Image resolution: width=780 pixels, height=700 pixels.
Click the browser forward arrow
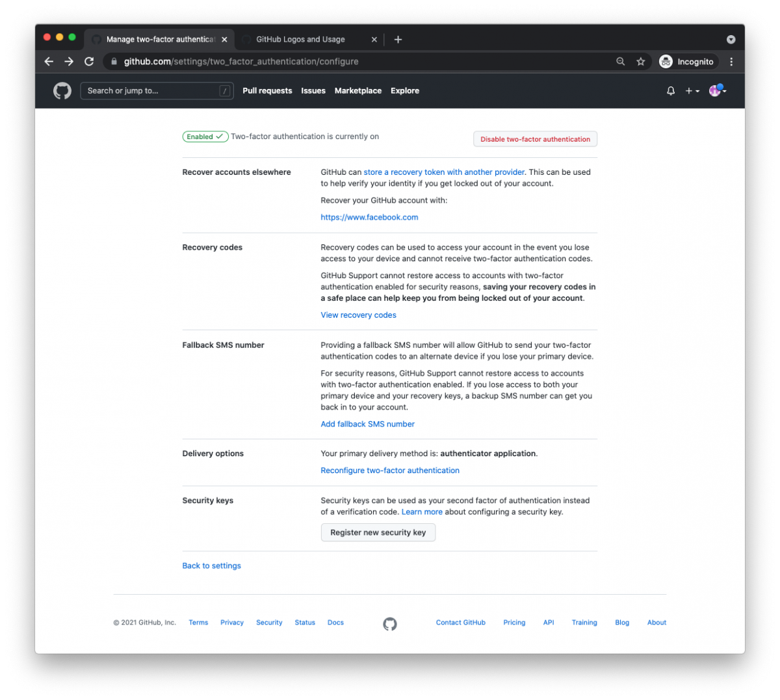click(69, 61)
